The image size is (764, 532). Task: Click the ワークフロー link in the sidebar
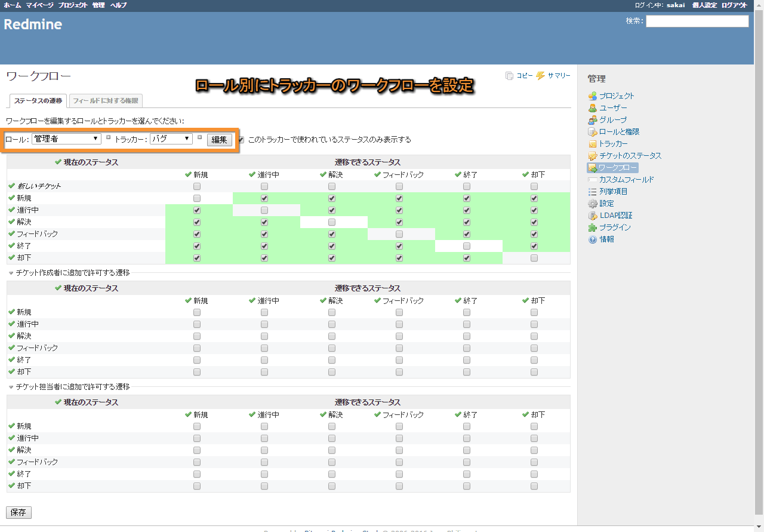[618, 168]
